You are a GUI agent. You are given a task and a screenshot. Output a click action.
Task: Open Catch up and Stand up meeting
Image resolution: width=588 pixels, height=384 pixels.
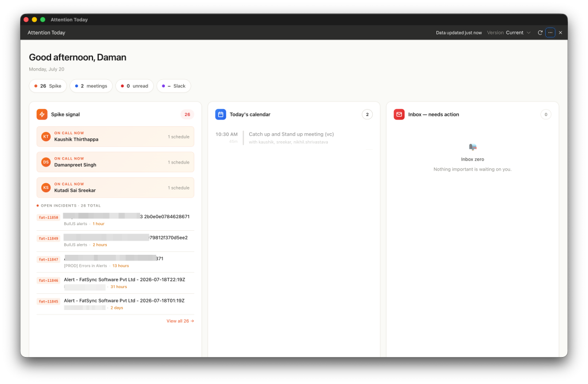pyautogui.click(x=291, y=134)
